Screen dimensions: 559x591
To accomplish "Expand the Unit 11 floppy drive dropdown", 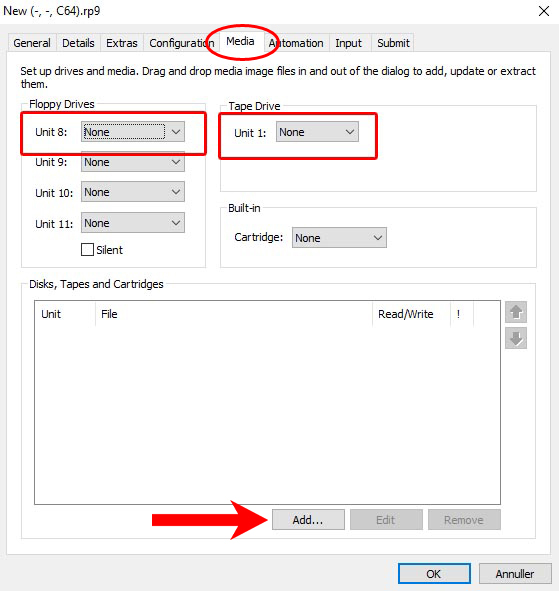I will coord(133,223).
